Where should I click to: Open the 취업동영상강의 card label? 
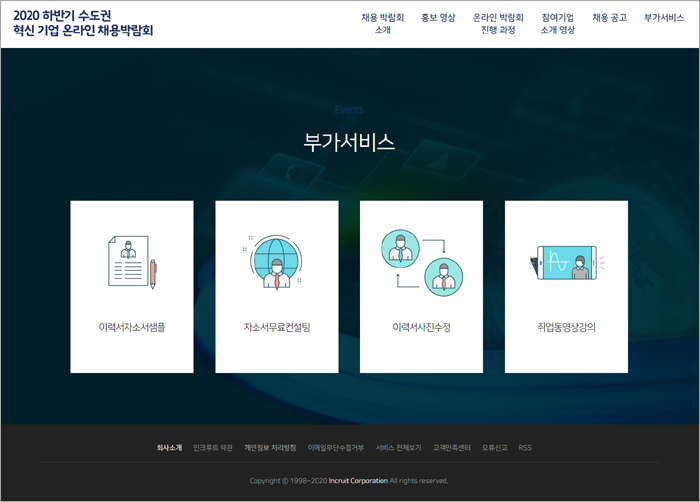pyautogui.click(x=566, y=327)
